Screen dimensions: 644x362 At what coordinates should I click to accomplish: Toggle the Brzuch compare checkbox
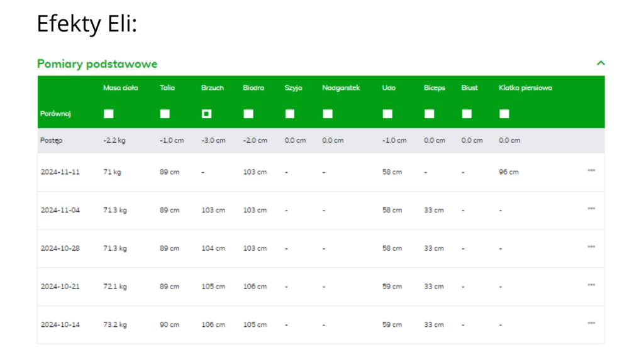pos(206,114)
